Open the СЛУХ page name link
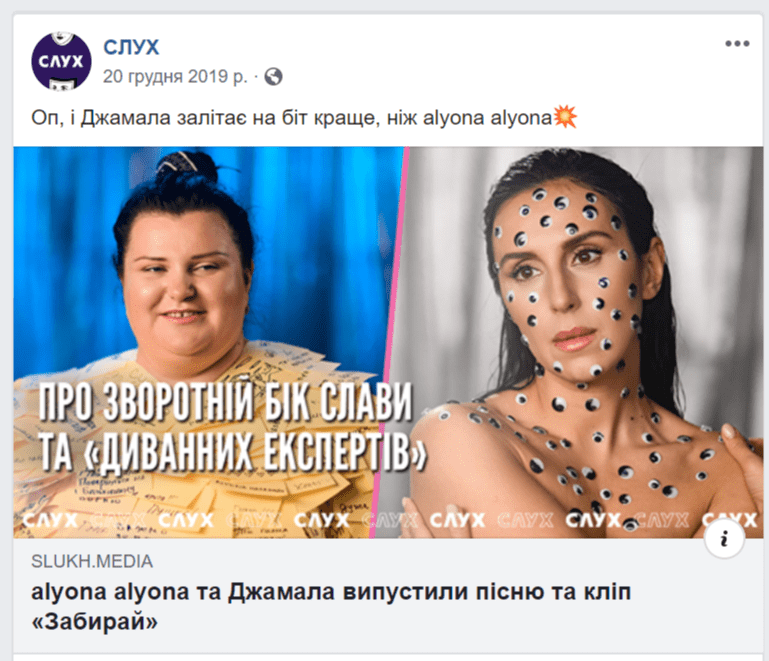This screenshot has height=661, width=769. (131, 48)
